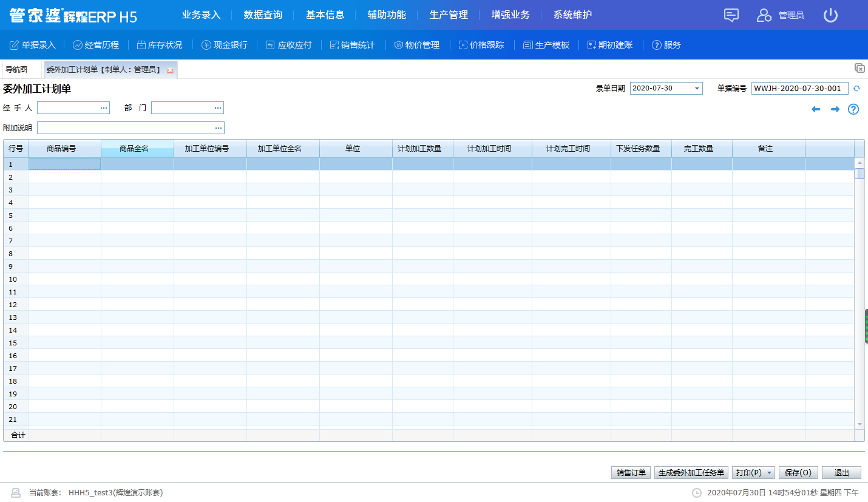Browse 部门 with ellipsis button
This screenshot has width=868, height=502.
[218, 108]
